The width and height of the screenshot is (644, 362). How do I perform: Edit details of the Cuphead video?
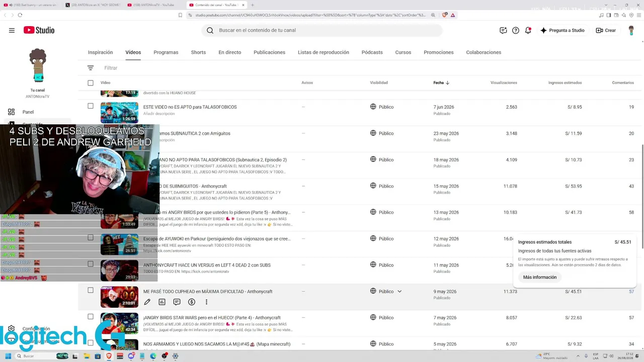pyautogui.click(x=147, y=302)
